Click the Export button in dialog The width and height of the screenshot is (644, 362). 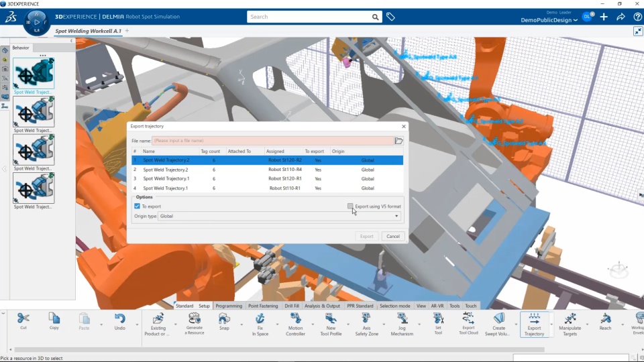pyautogui.click(x=366, y=237)
